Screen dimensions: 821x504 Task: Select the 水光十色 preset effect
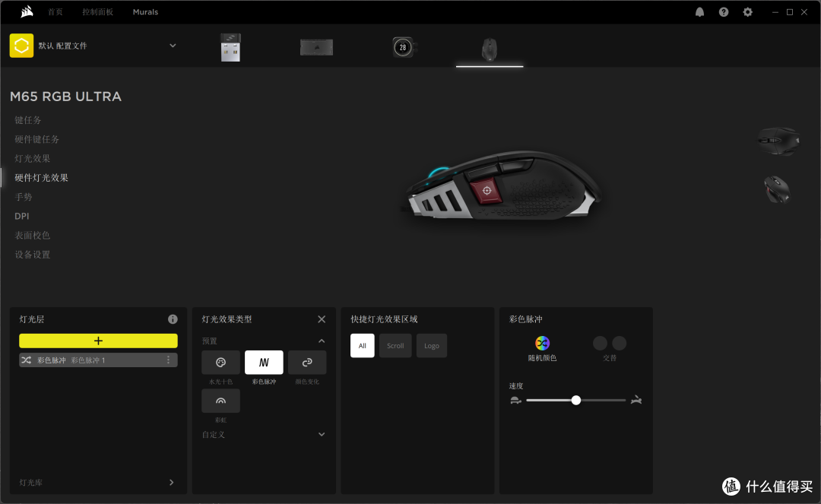pyautogui.click(x=221, y=362)
